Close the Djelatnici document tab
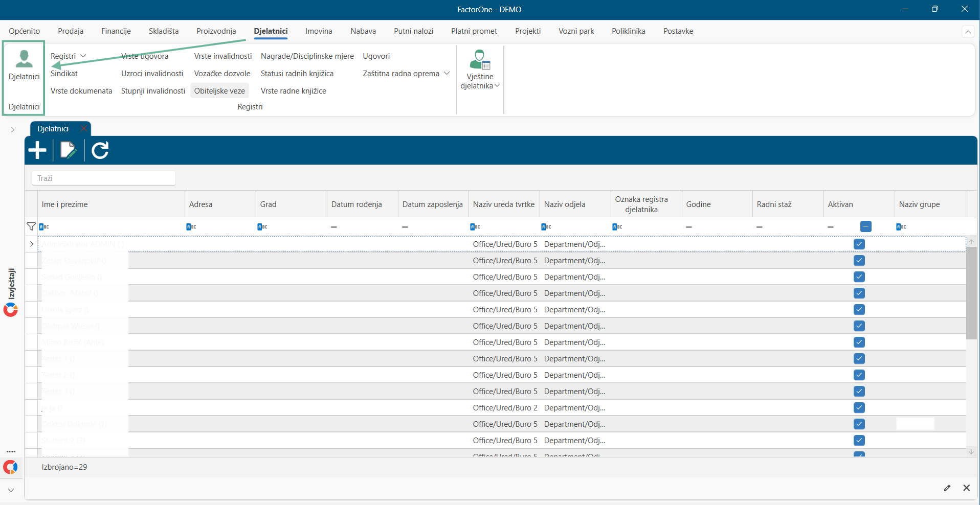This screenshot has height=505, width=980. (x=83, y=129)
